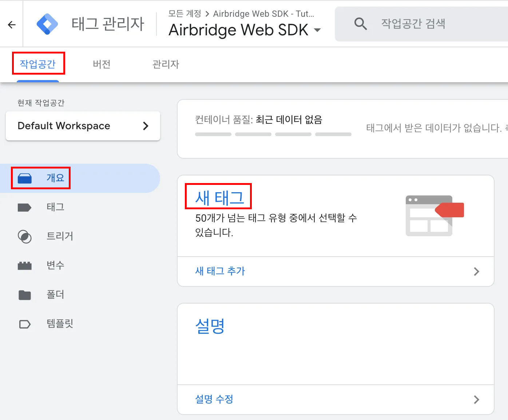Click the 컨테이너 품질: 최근 데이터 없음 text
The height and width of the screenshot is (420, 508).
[x=259, y=120]
